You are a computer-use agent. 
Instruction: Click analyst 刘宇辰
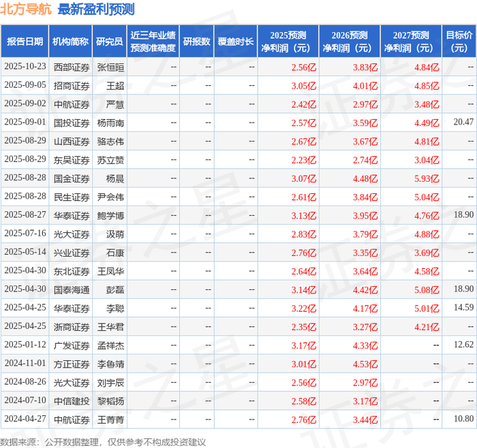click(x=110, y=383)
